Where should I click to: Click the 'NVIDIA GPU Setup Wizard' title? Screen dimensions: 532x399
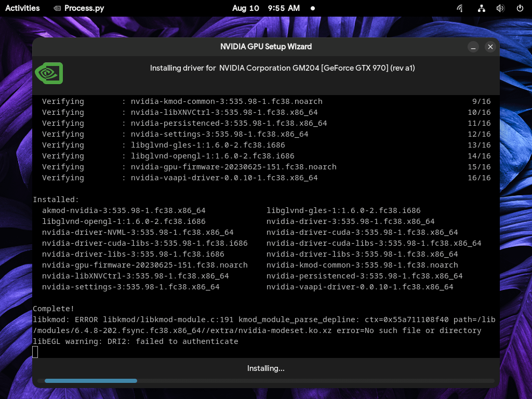(x=265, y=47)
